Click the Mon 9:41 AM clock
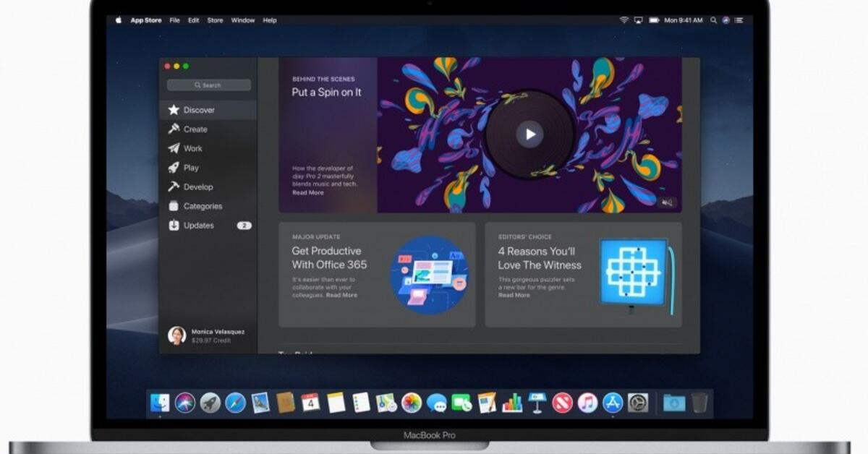 [684, 20]
